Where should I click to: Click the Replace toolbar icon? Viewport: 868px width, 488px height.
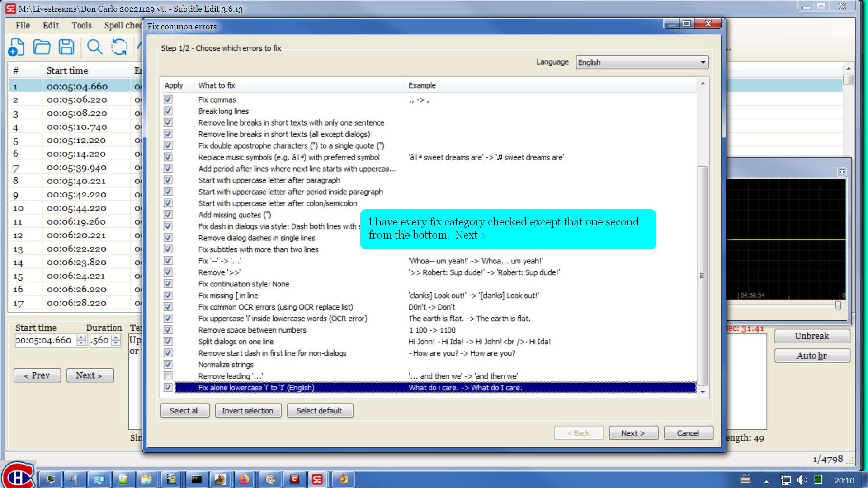pyautogui.click(x=119, y=47)
